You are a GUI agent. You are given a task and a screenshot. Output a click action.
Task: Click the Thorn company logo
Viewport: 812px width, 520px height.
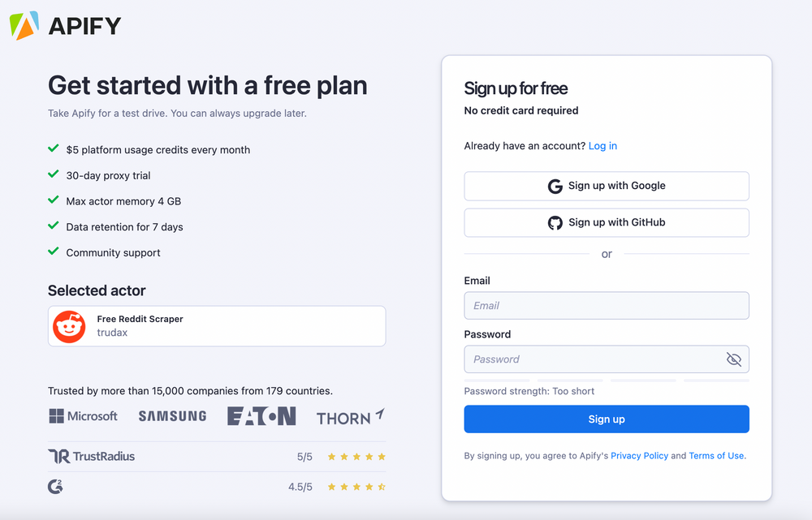(350, 417)
